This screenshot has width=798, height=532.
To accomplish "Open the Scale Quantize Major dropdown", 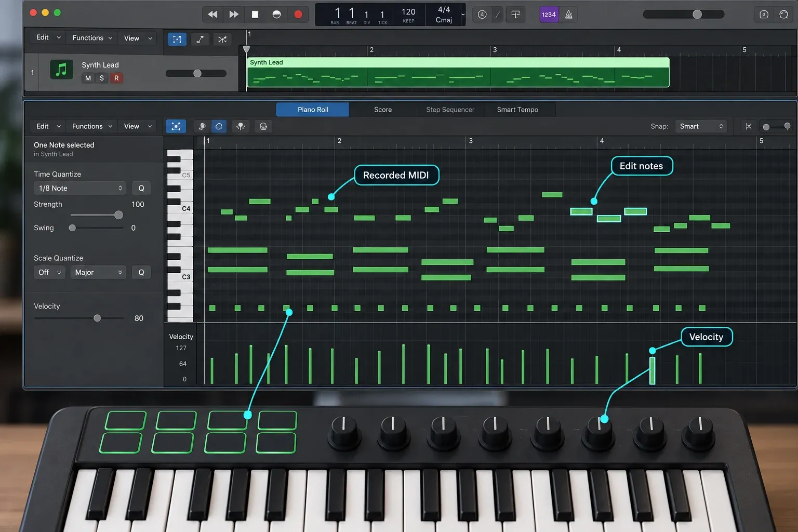I will (x=98, y=272).
